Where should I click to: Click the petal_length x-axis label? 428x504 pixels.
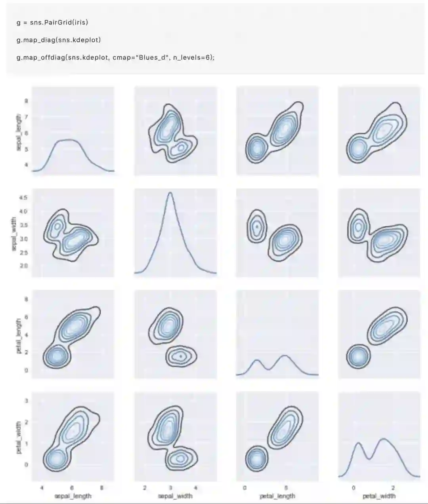pyautogui.click(x=277, y=496)
